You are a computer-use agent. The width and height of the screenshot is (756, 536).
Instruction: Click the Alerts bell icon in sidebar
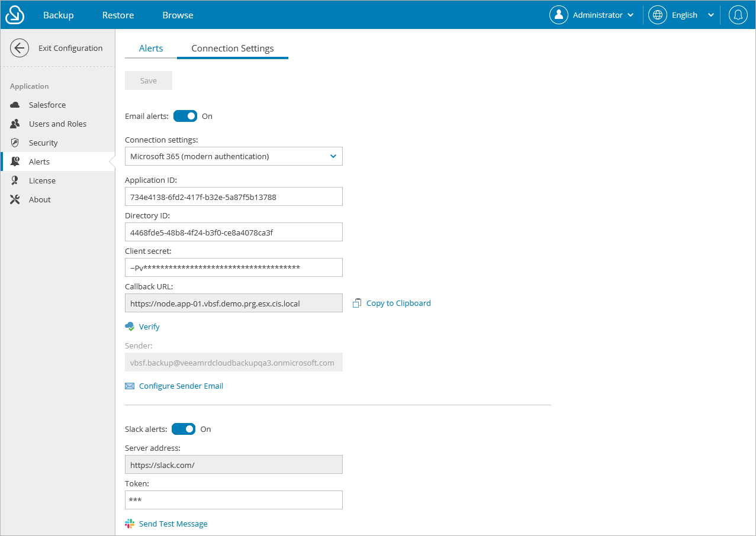coord(15,162)
